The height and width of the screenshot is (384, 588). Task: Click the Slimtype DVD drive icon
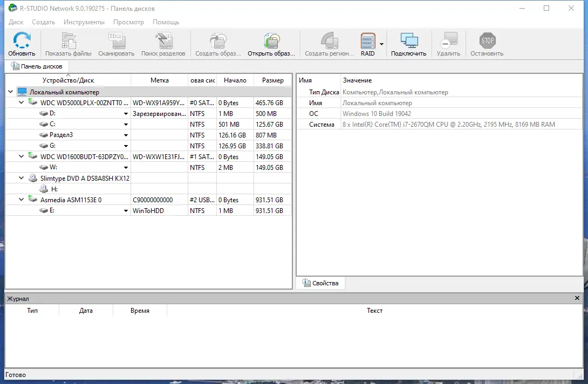click(x=33, y=178)
